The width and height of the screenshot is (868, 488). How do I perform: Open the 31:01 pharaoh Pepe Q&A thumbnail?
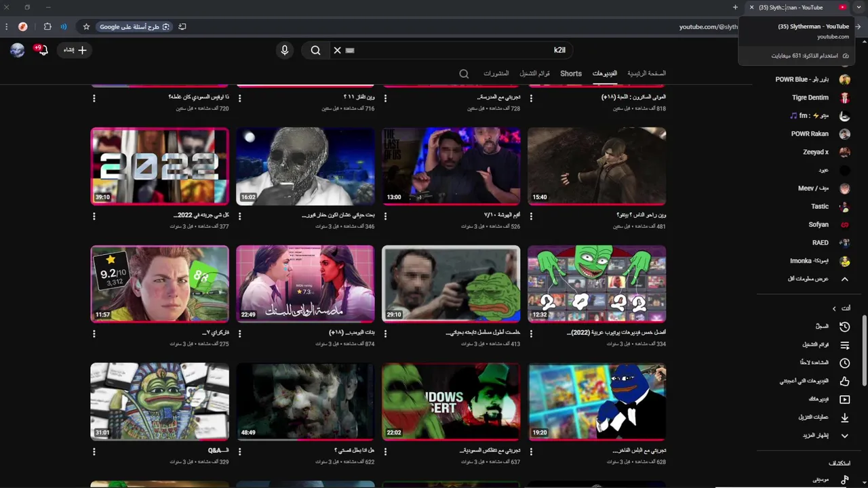160,401
